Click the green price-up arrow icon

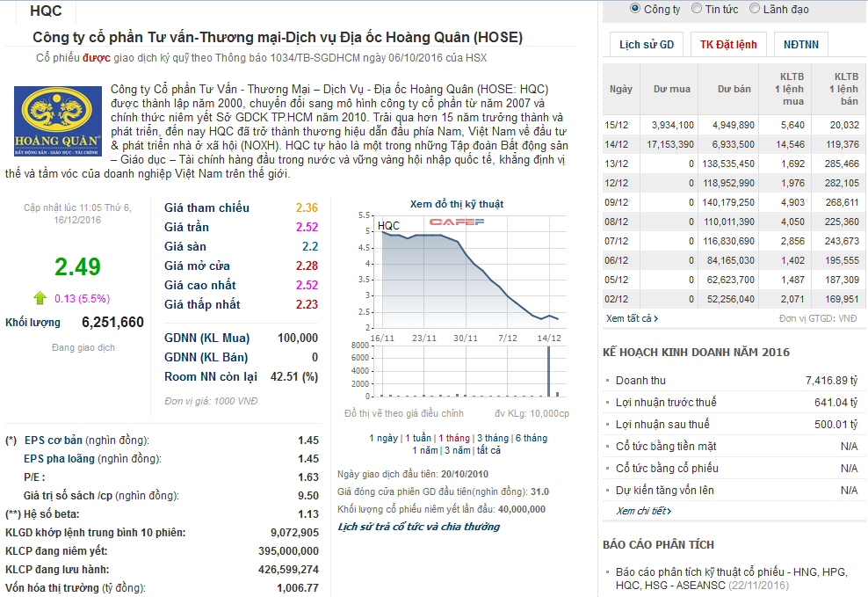pos(40,298)
